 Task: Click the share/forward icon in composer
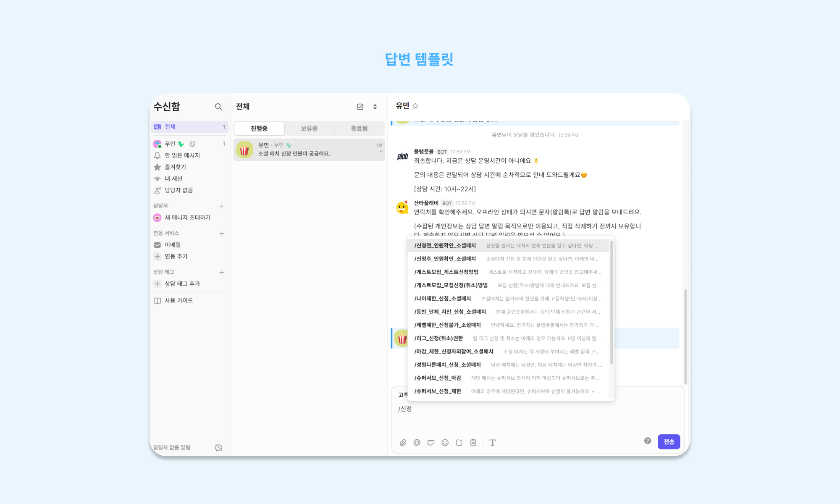click(x=459, y=443)
